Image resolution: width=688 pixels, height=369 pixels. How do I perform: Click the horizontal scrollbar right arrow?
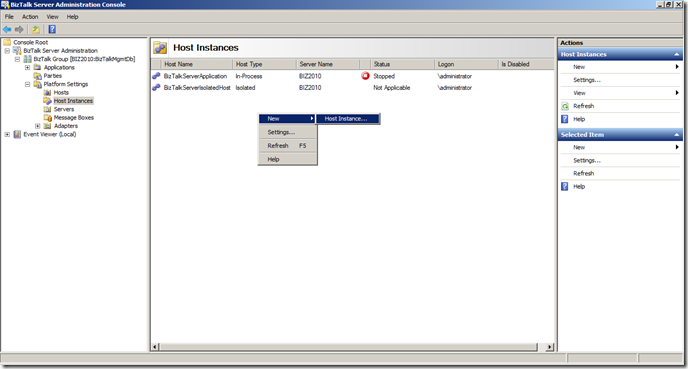549,347
